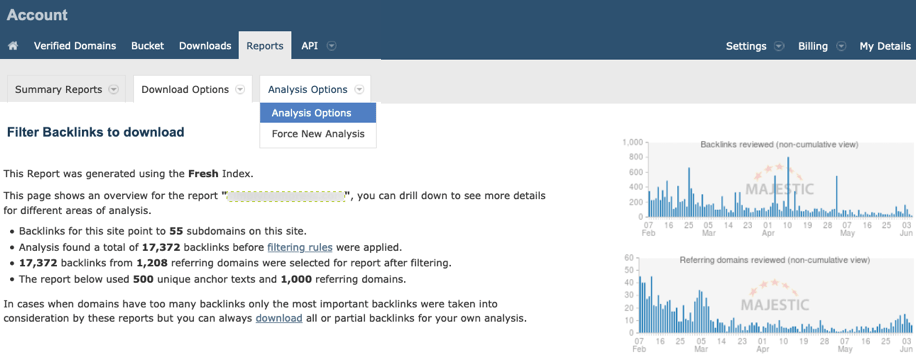The image size is (916, 360).
Task: Click the Filter Backlinks to download heading
Action: (95, 132)
